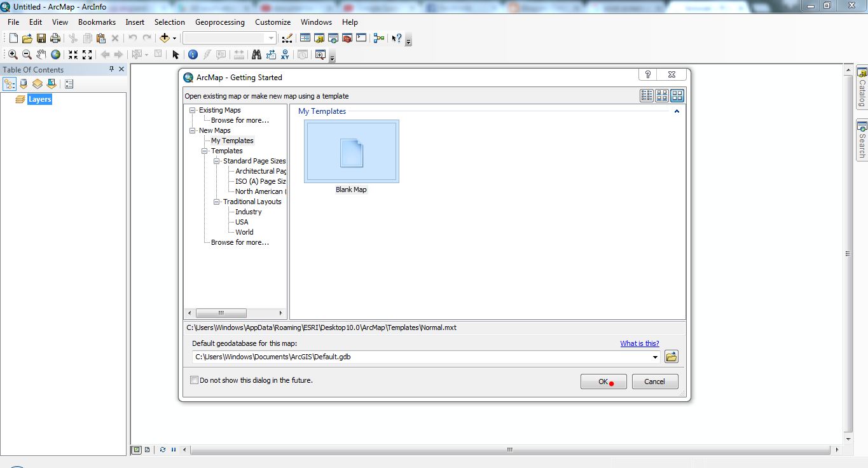Select the Zoom In magnifier tool
Viewport: 868px width, 468px height.
13,55
